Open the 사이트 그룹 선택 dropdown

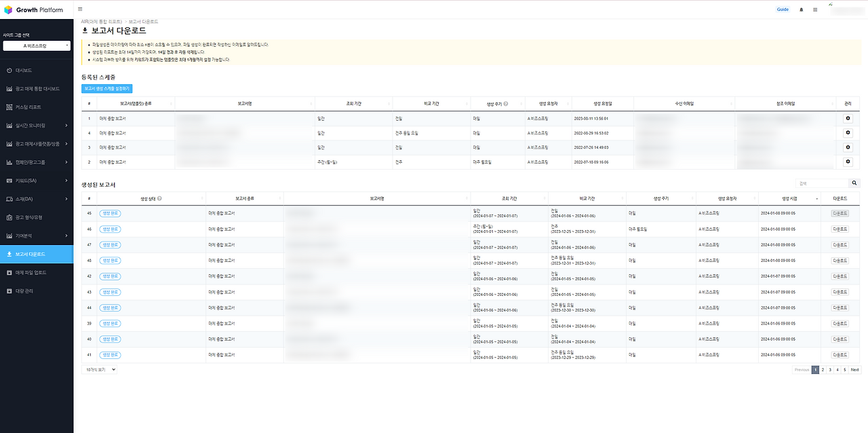(37, 46)
